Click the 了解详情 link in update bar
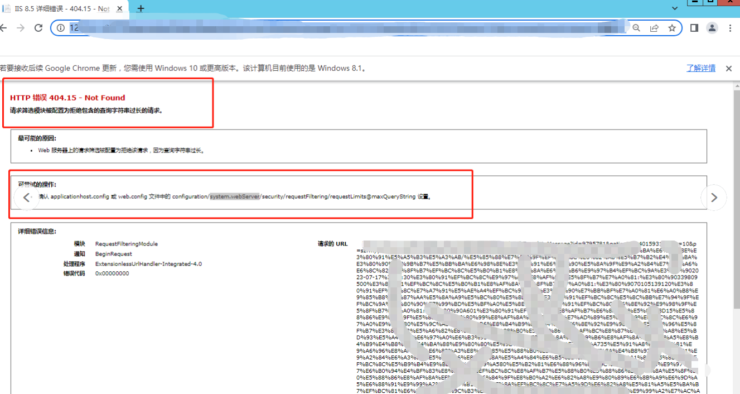740x394 pixels. 701,68
